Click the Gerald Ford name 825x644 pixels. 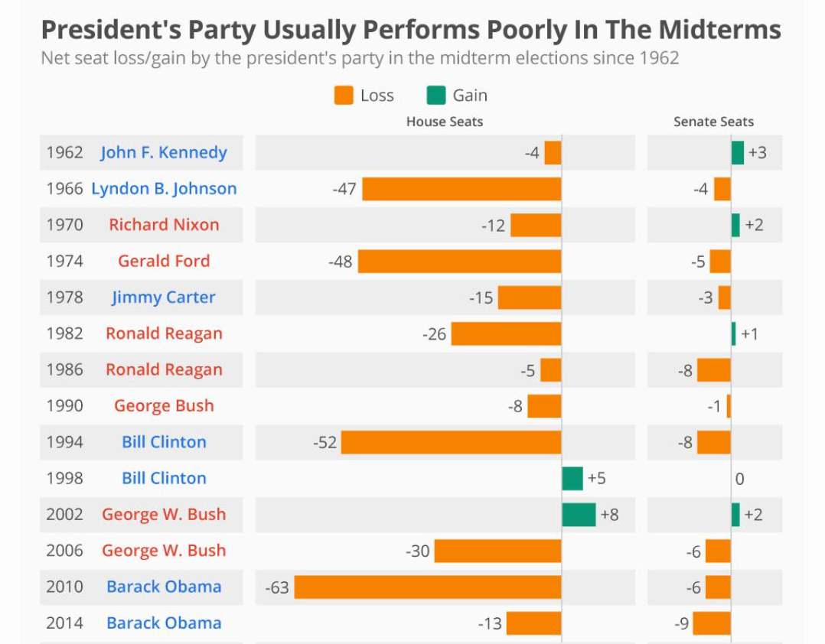164,261
